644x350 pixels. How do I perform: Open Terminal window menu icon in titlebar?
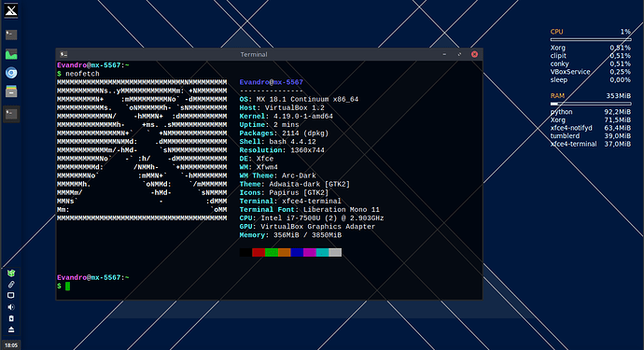point(63,54)
